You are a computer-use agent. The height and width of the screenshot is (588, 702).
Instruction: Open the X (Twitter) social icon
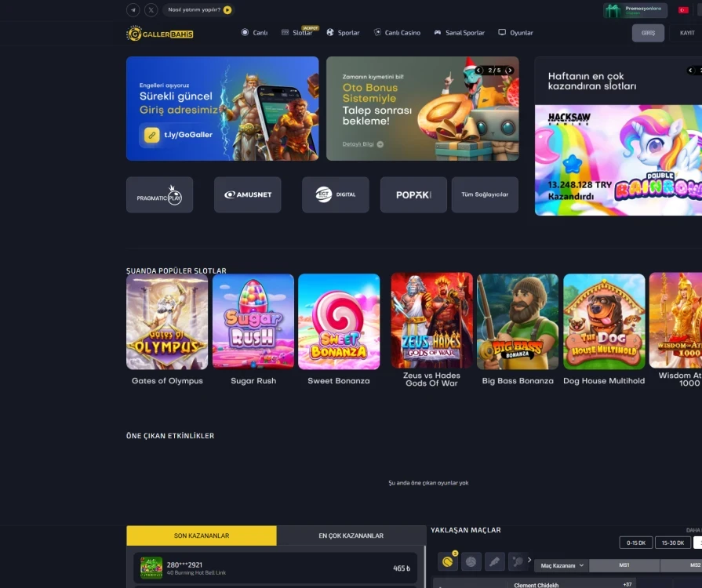point(151,10)
